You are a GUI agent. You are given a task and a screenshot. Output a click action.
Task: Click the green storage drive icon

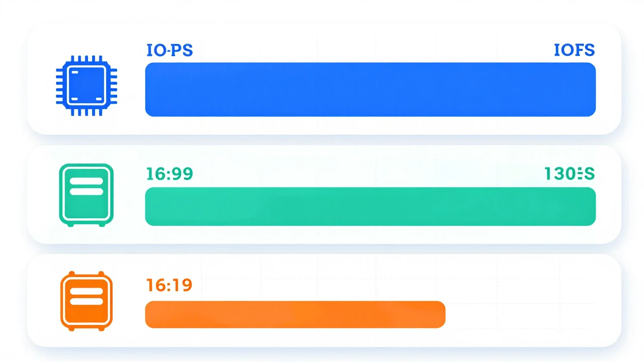[86, 195]
